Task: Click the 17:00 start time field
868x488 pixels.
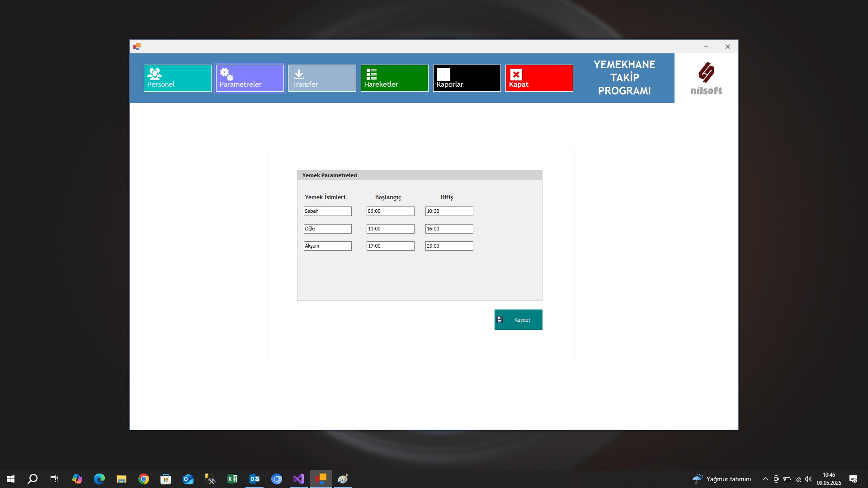Action: 390,246
